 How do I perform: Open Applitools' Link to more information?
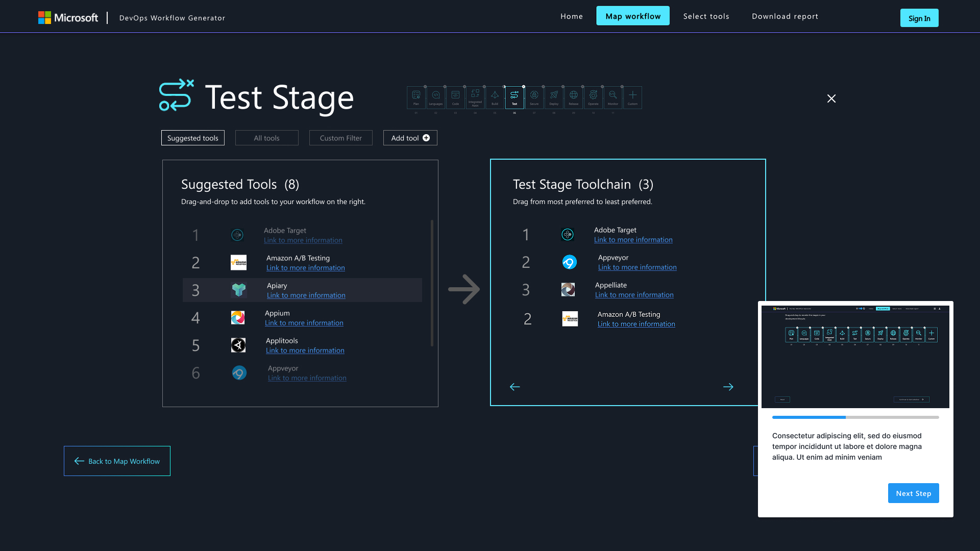pos(305,350)
